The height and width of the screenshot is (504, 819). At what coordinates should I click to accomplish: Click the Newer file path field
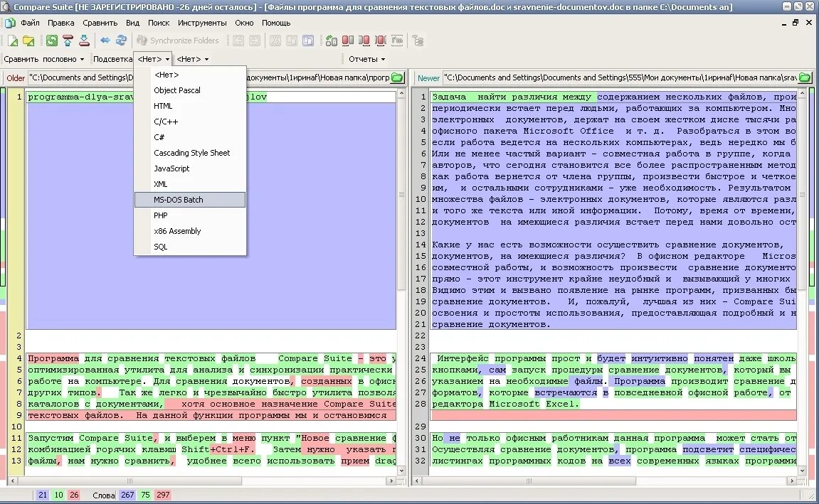(620, 77)
